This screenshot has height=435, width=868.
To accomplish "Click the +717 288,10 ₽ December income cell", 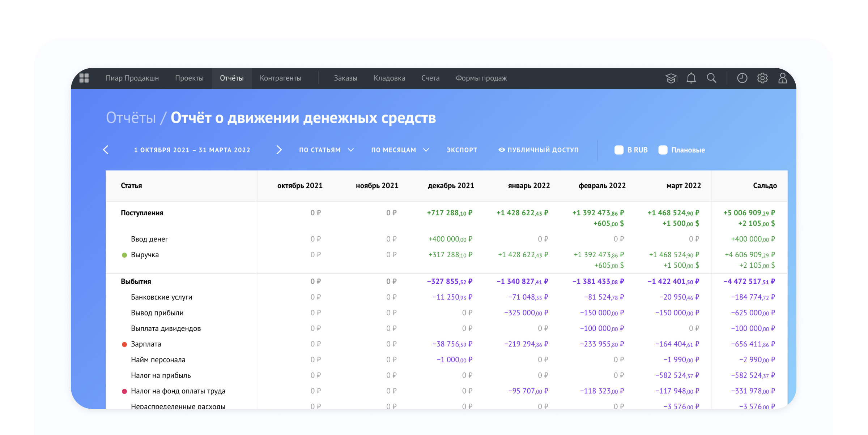I will 450,213.
